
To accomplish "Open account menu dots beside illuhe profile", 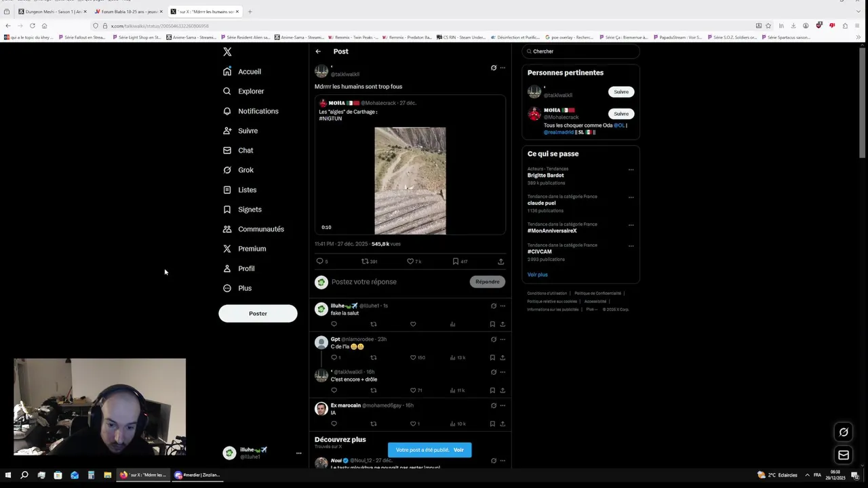I will (x=298, y=453).
